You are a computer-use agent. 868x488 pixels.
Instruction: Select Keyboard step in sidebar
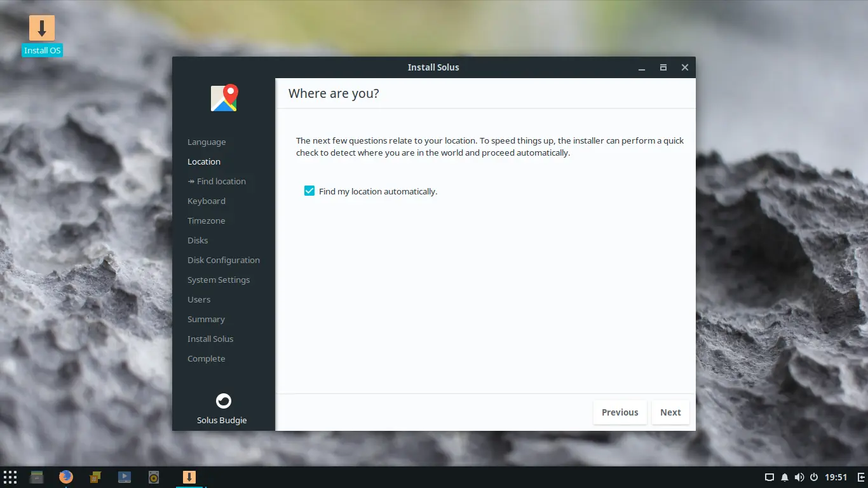coord(207,201)
